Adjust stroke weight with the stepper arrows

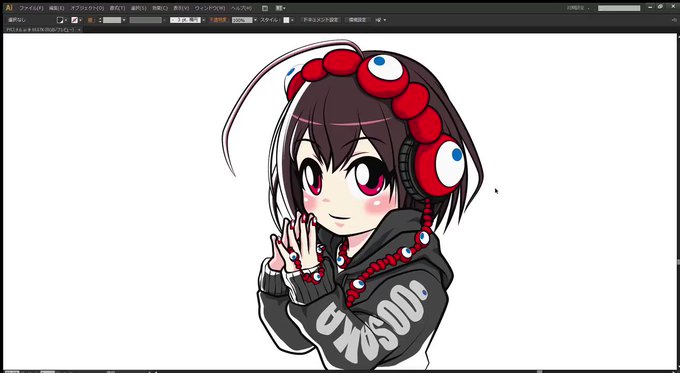(x=100, y=20)
